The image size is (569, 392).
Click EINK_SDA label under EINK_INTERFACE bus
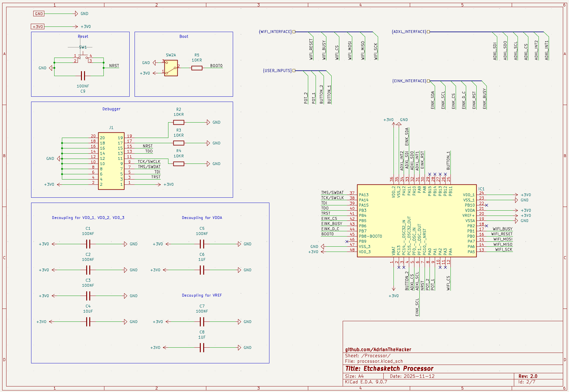click(x=433, y=100)
